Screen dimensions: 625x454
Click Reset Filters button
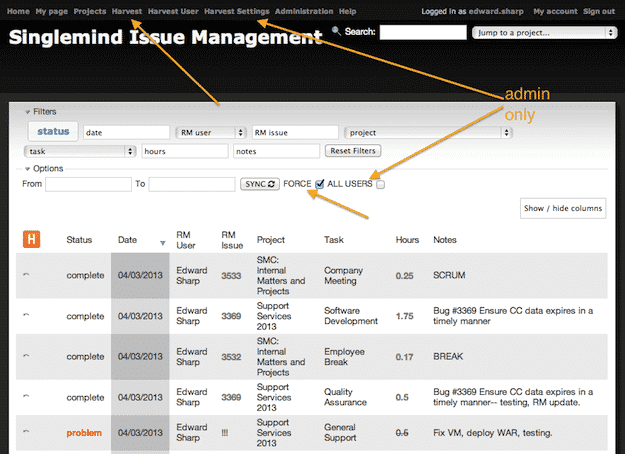coord(353,151)
